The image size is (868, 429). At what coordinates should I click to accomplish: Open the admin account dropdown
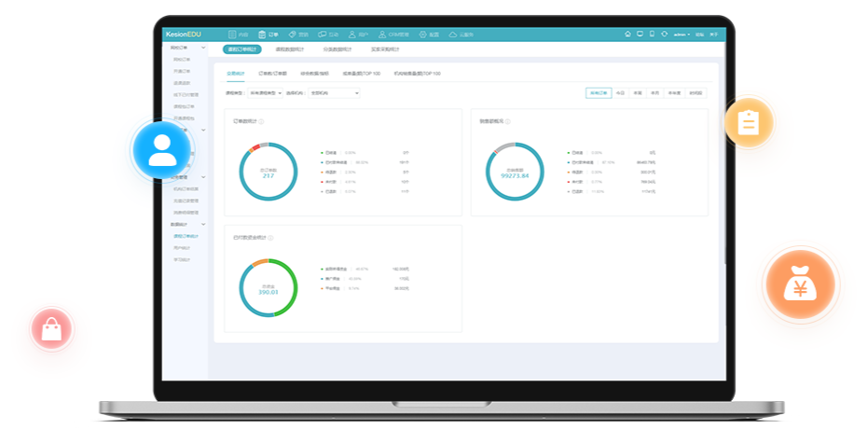click(x=682, y=35)
